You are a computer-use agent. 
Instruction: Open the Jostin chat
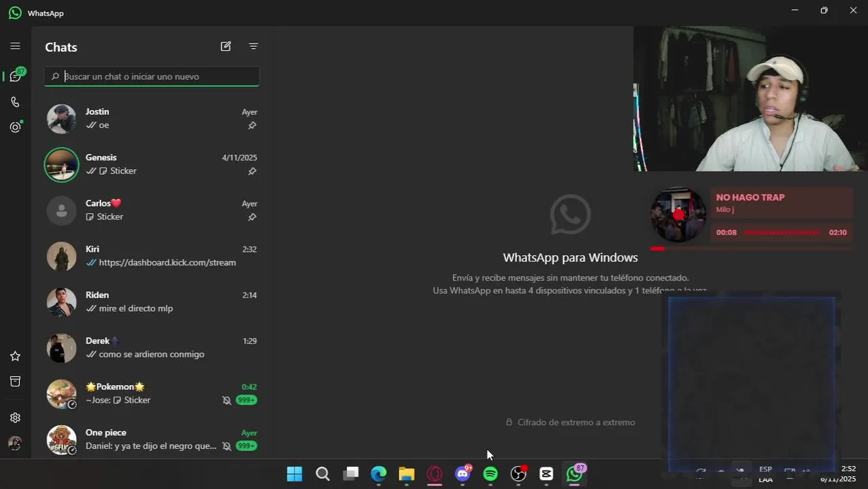pos(152,119)
